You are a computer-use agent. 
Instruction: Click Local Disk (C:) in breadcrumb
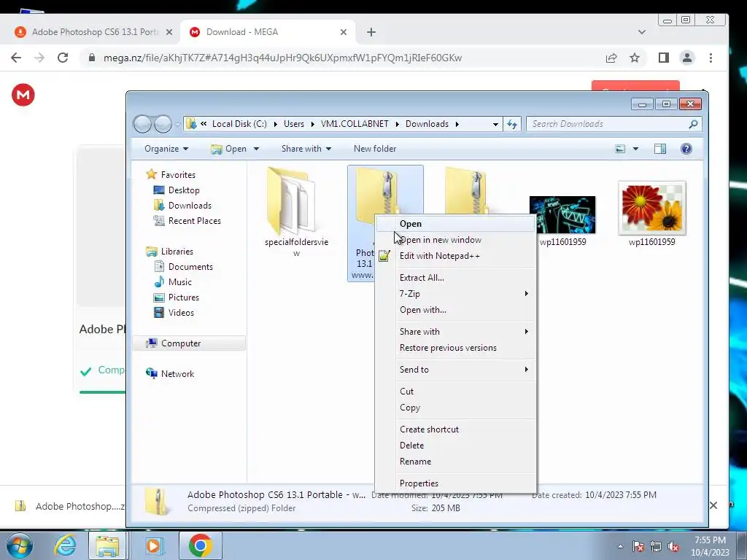pos(239,124)
